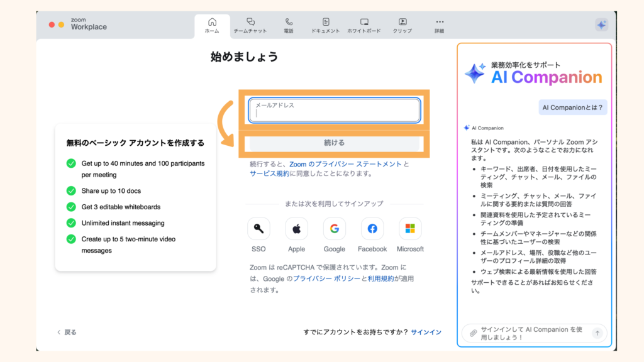Screen dimensions: 644x362
Task: Open the クリップ clips icon
Action: pyautogui.click(x=401, y=24)
